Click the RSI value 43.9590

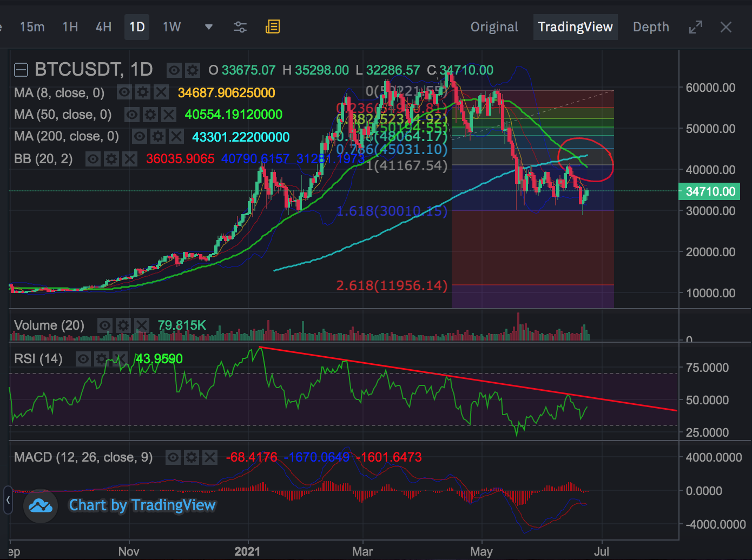click(159, 359)
